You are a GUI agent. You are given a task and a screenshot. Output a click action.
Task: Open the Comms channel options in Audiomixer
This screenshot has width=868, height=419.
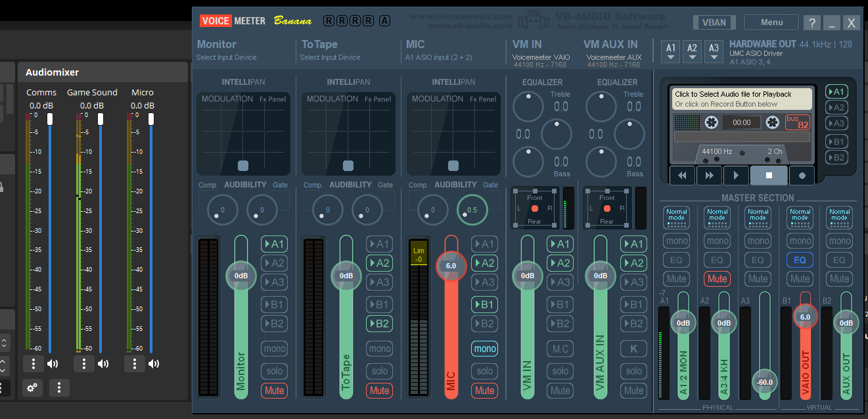coord(34,364)
